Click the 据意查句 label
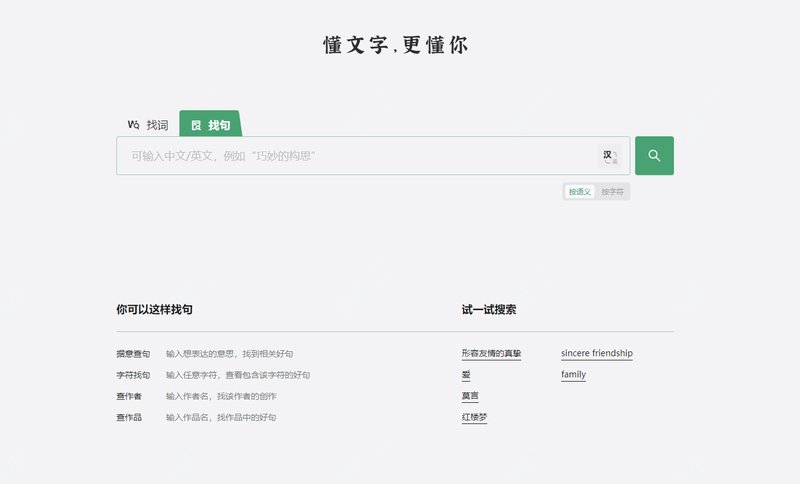 point(133,354)
